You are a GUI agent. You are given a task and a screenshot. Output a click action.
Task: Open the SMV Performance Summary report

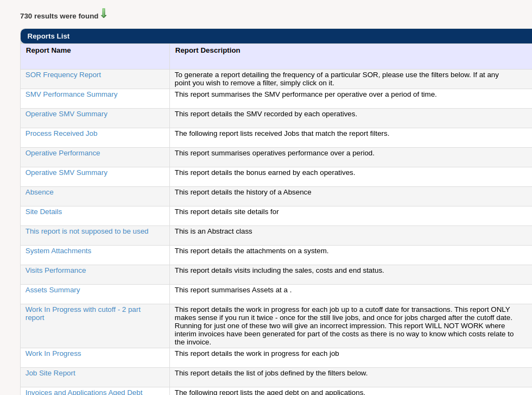[x=71, y=94]
